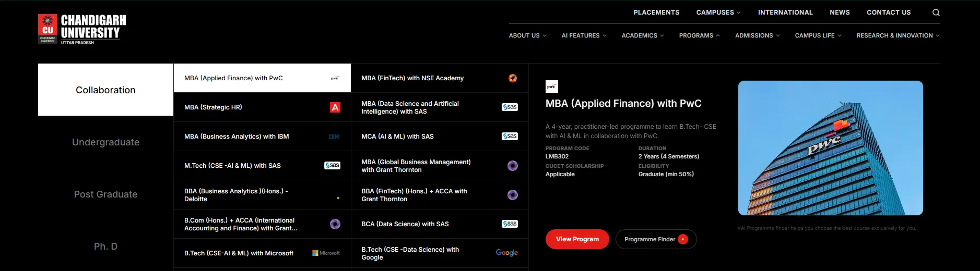The image size is (980, 271).
Task: Open Research & Innovation dropdown
Action: (898, 35)
